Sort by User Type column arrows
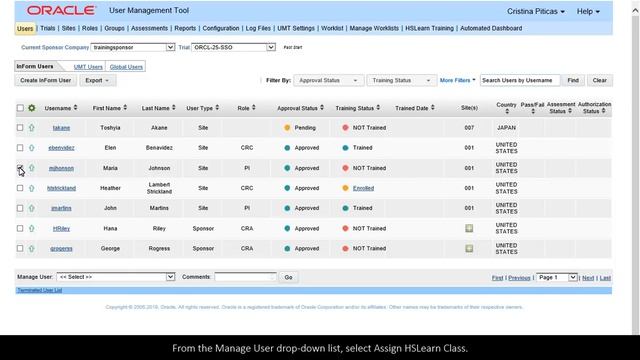The image size is (640, 360). [x=217, y=108]
